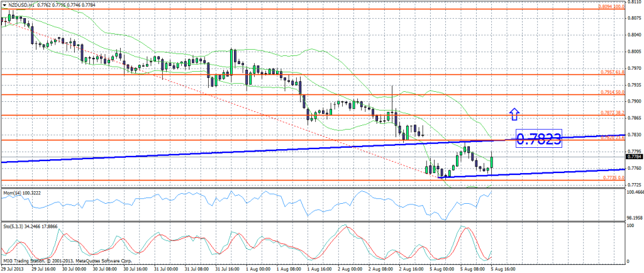Screen dimensions: 644x273
Task: Click the 0.8005 value on price scale
Action: [634, 52]
